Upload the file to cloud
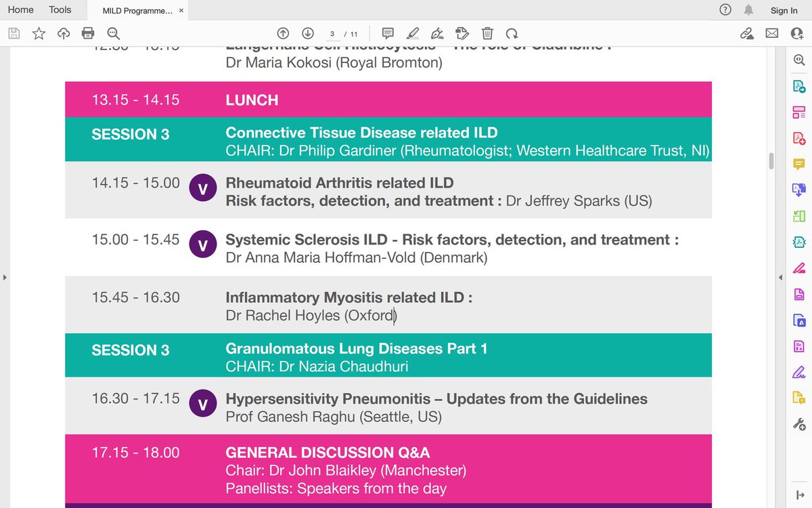The image size is (812, 508). pyautogui.click(x=64, y=33)
